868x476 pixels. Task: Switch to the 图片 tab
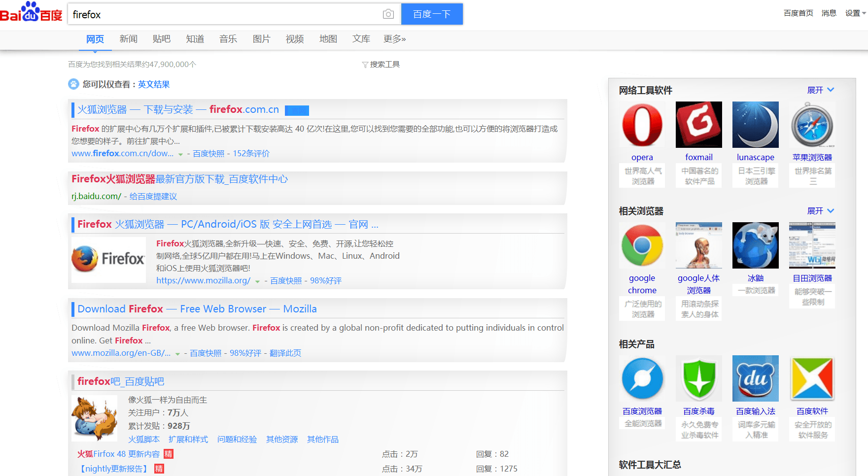pos(262,39)
